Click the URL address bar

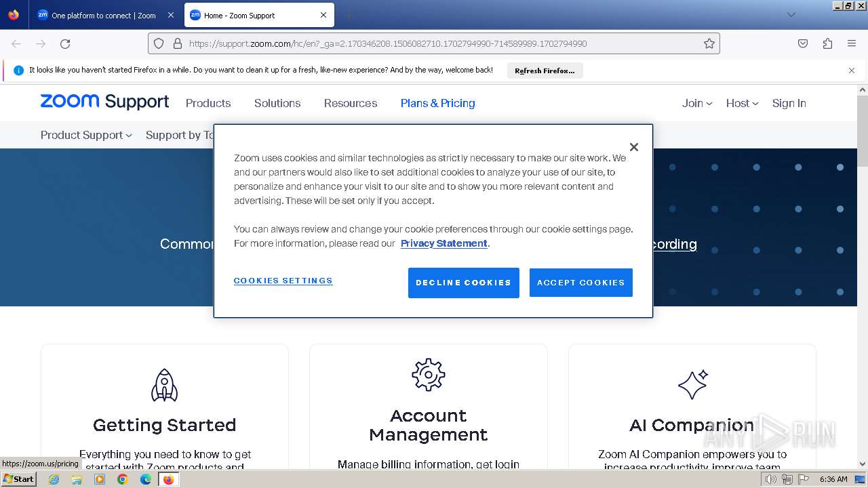(434, 43)
